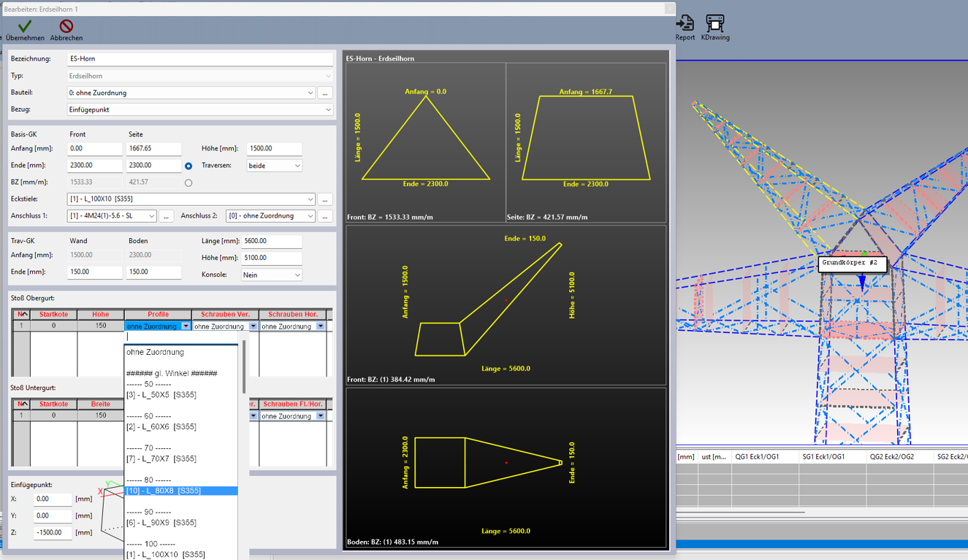Click the Abbrechen cancel icon
The width and height of the screenshot is (968, 560).
pos(66,26)
